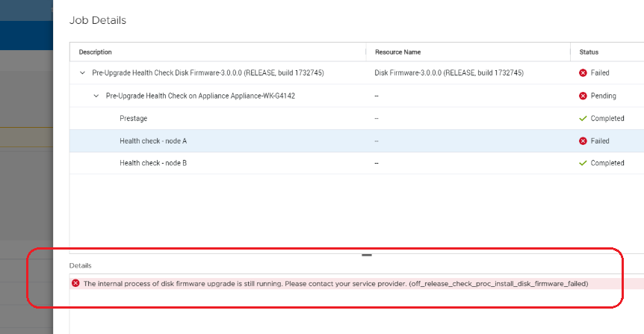Click the Pending status text
Image resolution: width=644 pixels, height=334 pixels.
pyautogui.click(x=604, y=96)
